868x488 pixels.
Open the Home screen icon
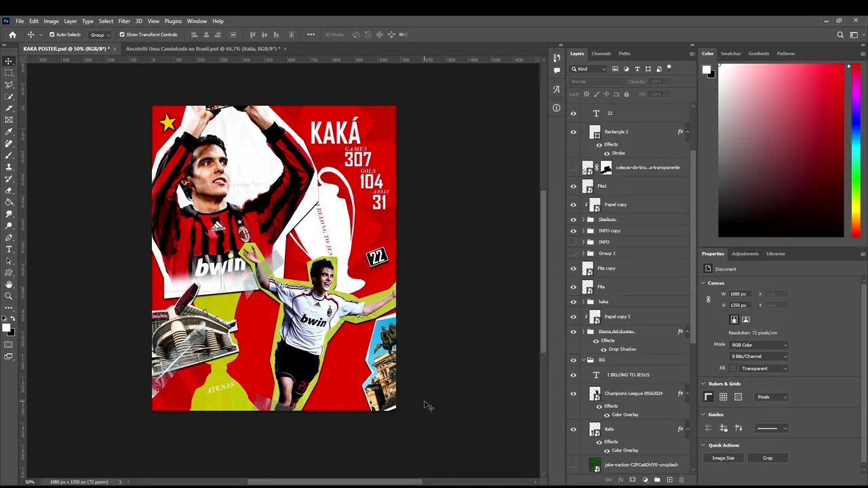coord(12,35)
